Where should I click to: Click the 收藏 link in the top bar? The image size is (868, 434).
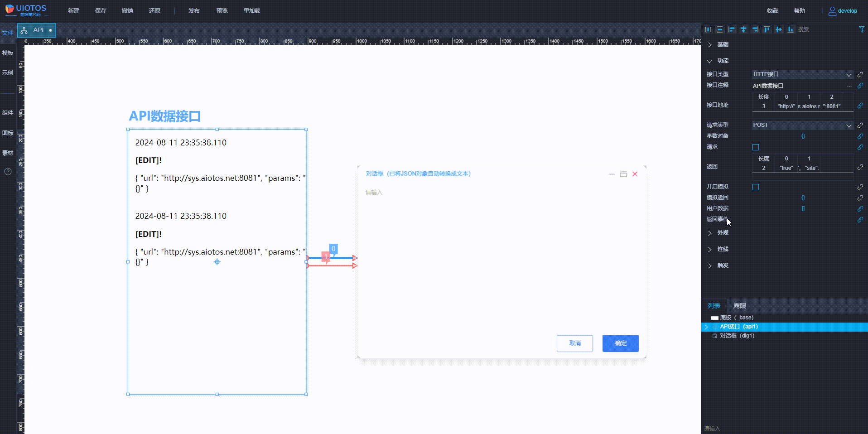(x=772, y=11)
